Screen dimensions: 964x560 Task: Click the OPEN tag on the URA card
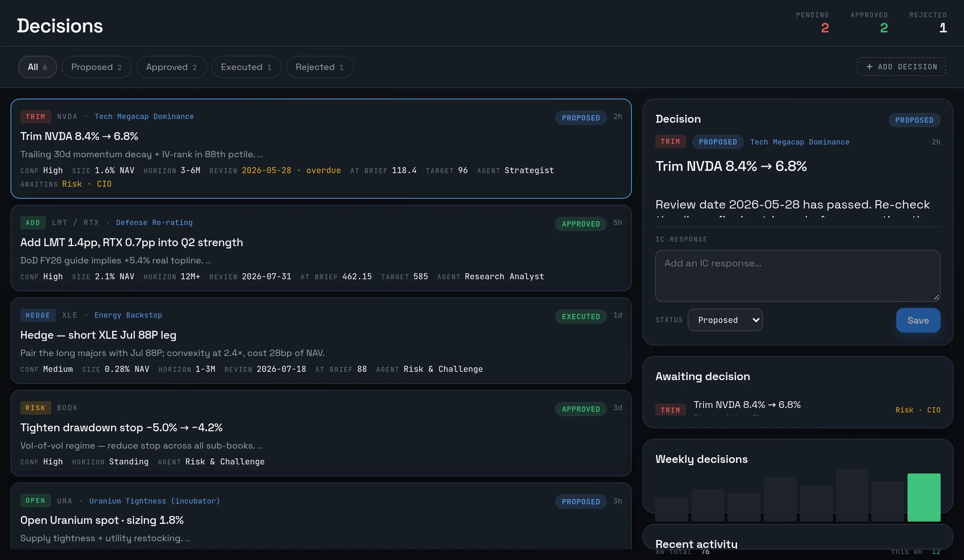35,501
